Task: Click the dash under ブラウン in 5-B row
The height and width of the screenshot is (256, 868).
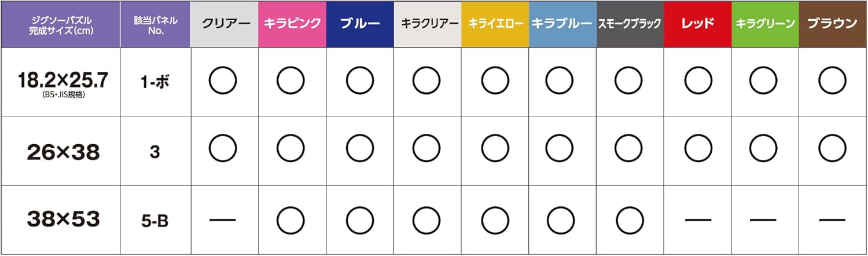Action: (x=832, y=220)
